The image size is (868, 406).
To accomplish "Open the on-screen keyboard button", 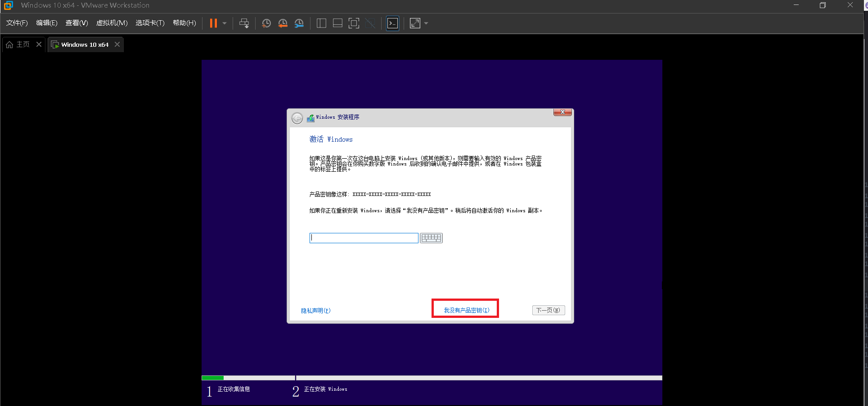I will click(431, 238).
